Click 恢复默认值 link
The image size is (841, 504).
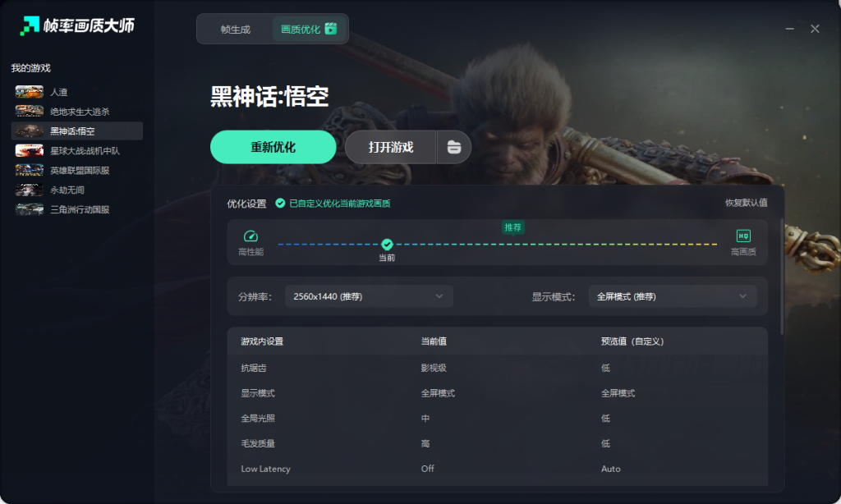pos(746,203)
